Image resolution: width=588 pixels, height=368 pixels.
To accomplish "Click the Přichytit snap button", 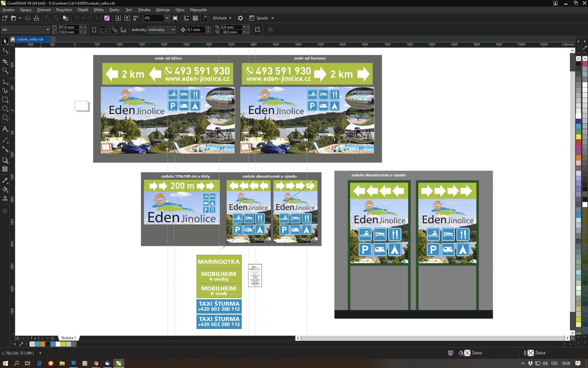I will [220, 18].
